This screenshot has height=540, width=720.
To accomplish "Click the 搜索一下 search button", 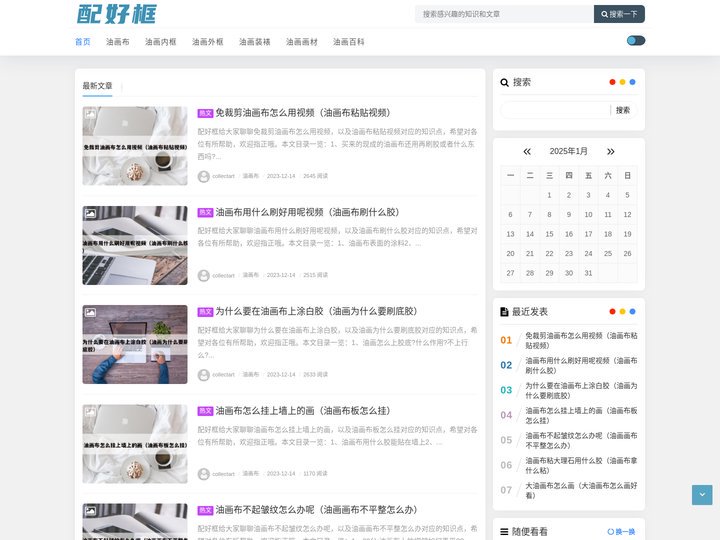I will [619, 14].
